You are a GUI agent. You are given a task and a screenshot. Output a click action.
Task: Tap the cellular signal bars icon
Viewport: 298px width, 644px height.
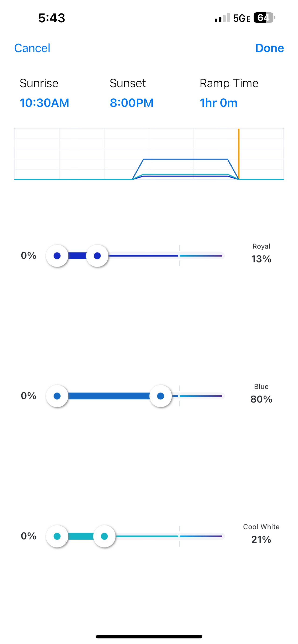pos(222,18)
